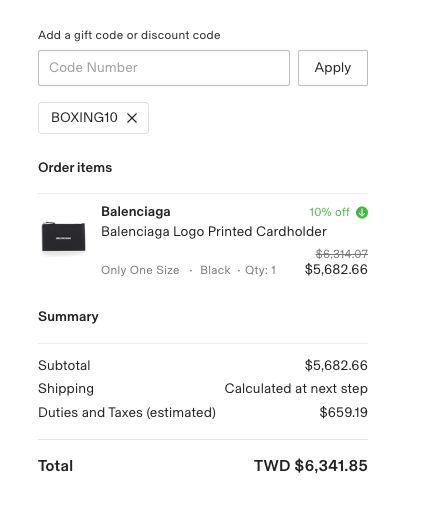
Task: Click the Duties and Taxes (estimated) label
Action: tap(127, 412)
